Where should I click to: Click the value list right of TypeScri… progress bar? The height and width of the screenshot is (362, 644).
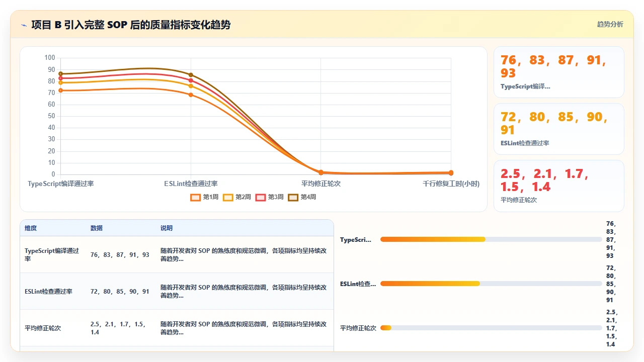pyautogui.click(x=611, y=240)
